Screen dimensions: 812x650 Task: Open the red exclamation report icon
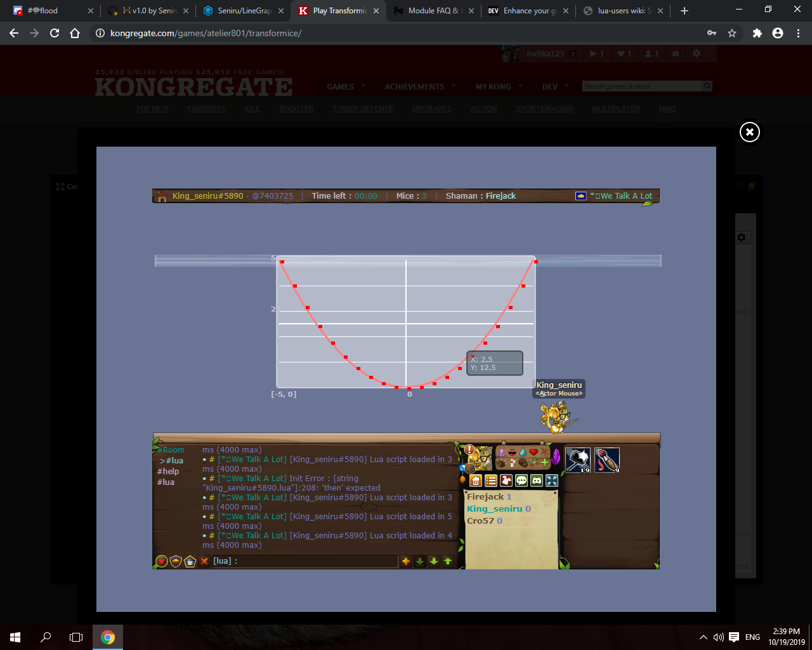pos(469,449)
